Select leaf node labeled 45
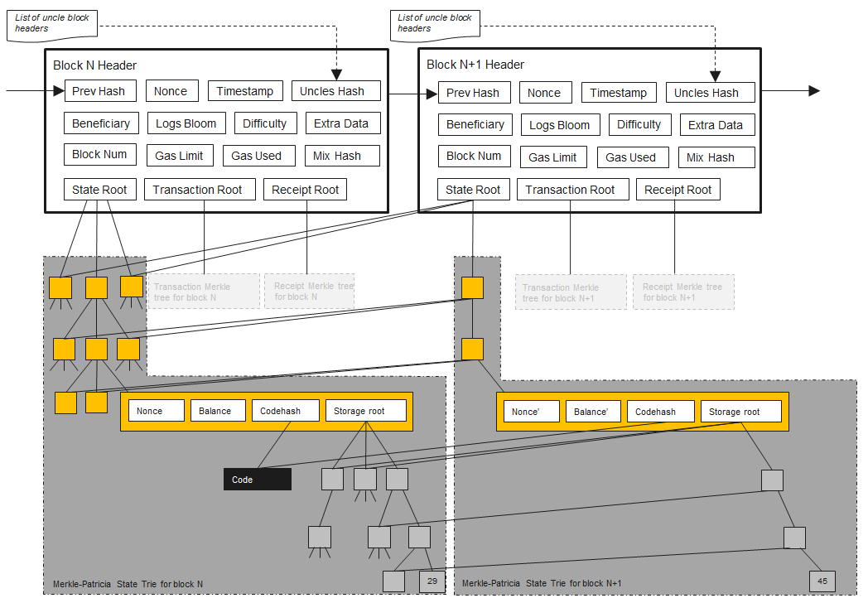 coord(823,581)
